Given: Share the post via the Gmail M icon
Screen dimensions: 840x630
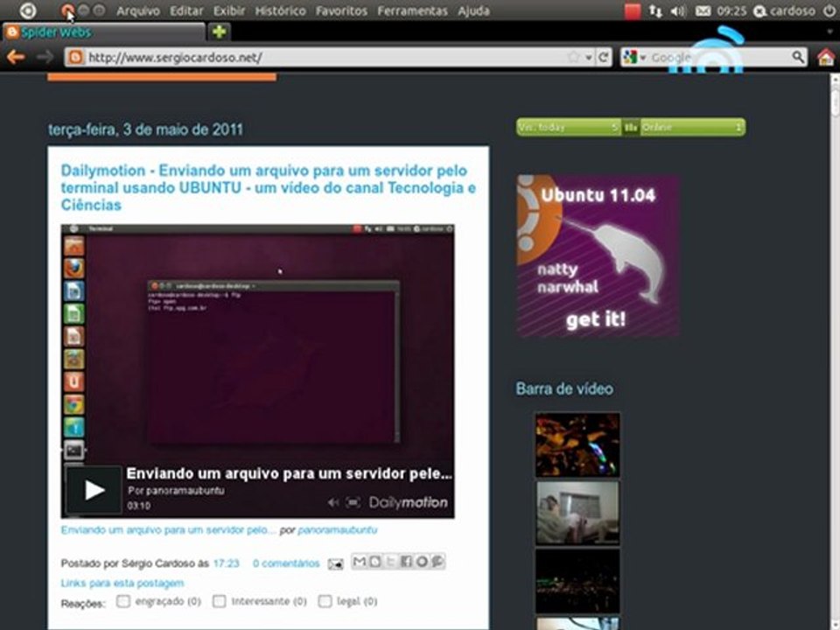Looking at the screenshot, I should pos(360,562).
